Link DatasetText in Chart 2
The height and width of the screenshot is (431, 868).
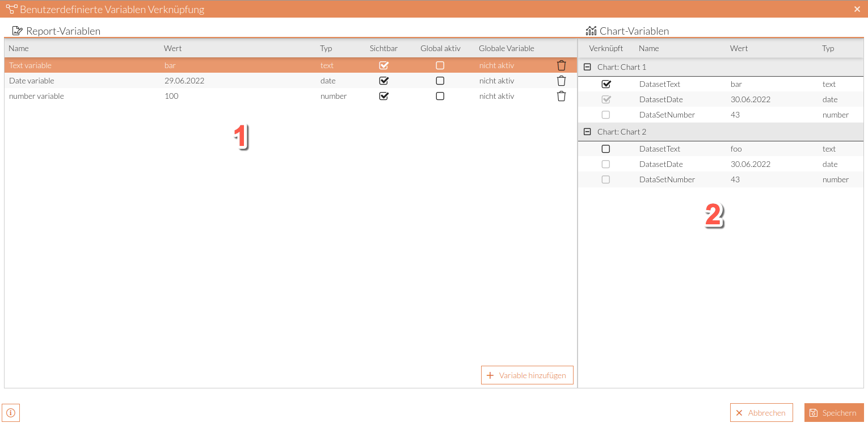(606, 149)
